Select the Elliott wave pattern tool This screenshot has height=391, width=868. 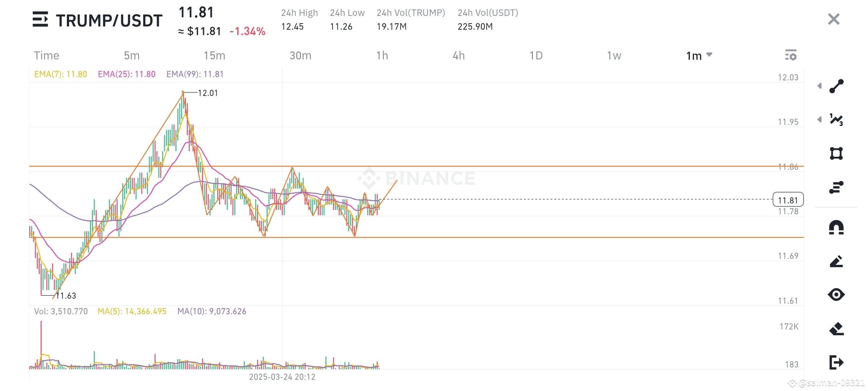coord(836,120)
